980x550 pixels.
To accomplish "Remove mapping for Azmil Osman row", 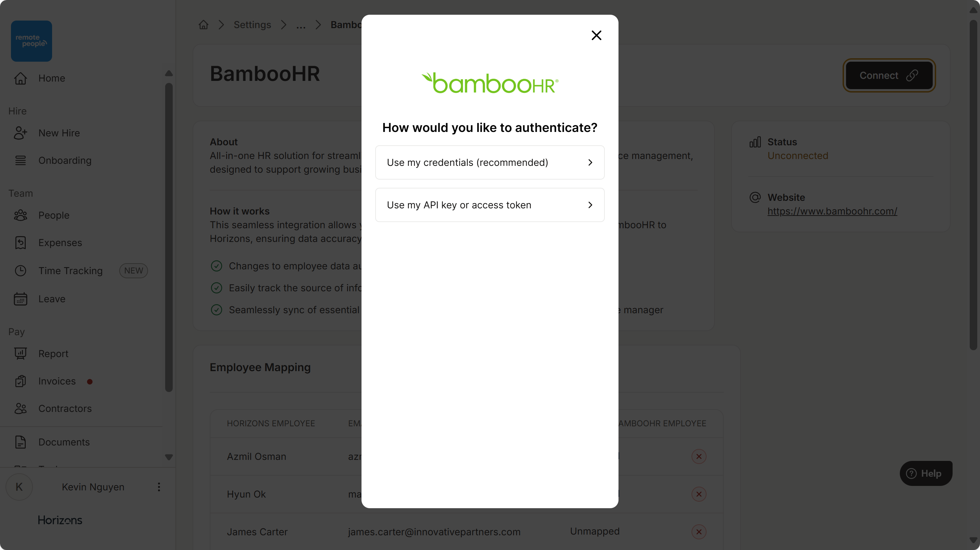I will [699, 456].
